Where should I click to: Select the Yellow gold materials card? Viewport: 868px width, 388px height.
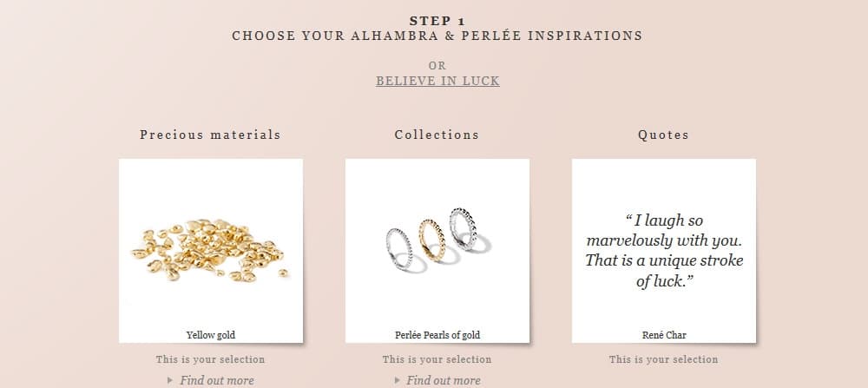point(210,251)
